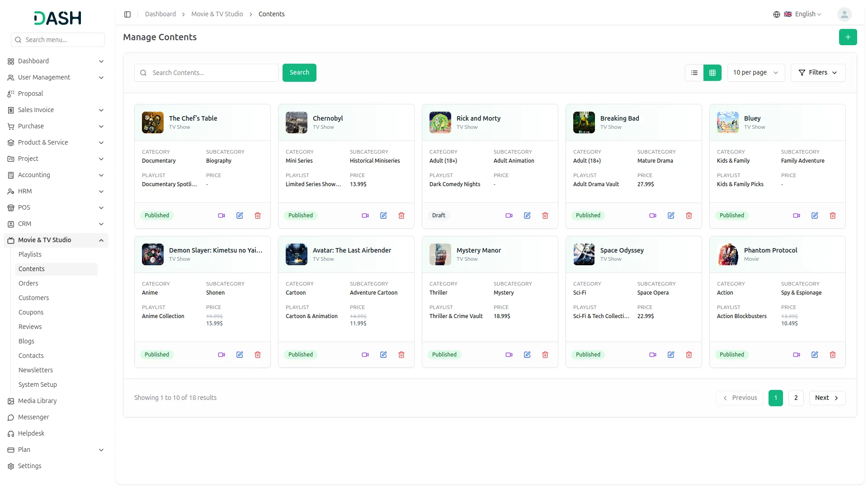Click the video icon on Chernobyl card
The height and width of the screenshot is (488, 868).
coord(365,216)
